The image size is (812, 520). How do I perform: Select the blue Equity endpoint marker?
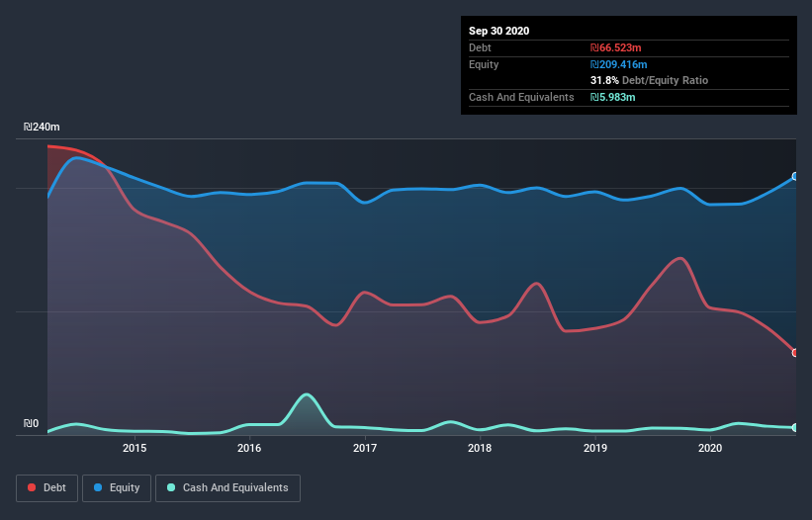[x=795, y=176]
